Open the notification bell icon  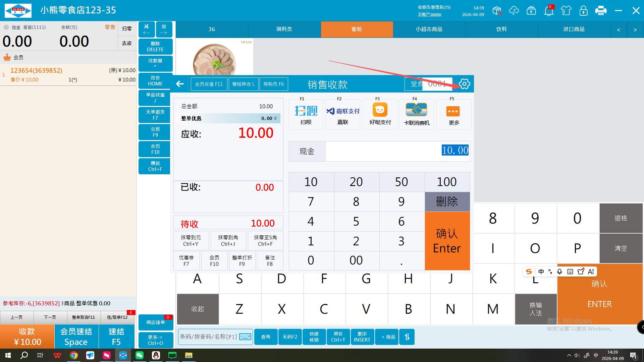click(549, 10)
